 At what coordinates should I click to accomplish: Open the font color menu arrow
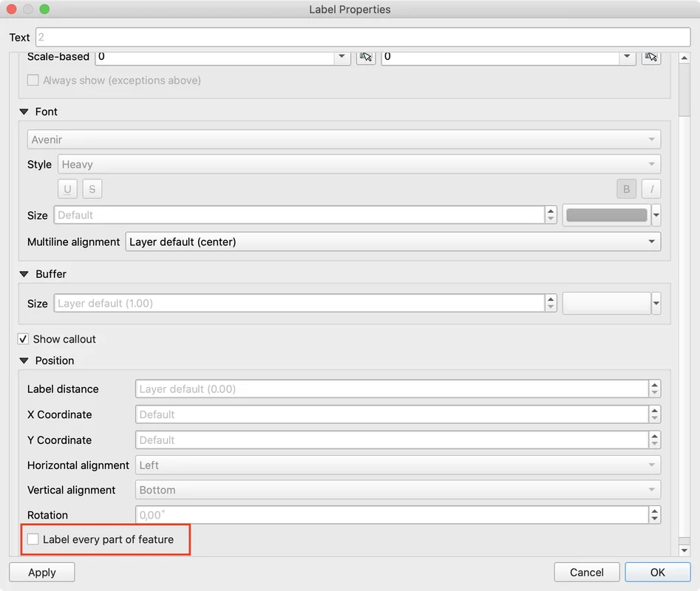point(656,215)
